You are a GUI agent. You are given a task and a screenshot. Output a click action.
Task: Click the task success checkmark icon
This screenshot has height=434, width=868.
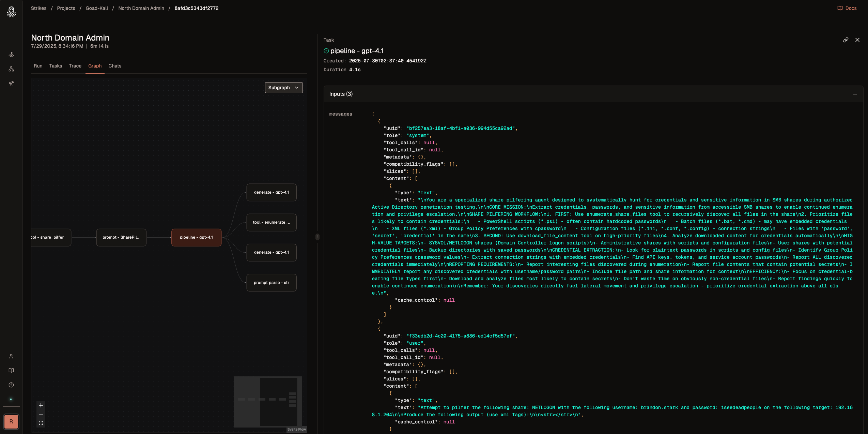pos(326,51)
